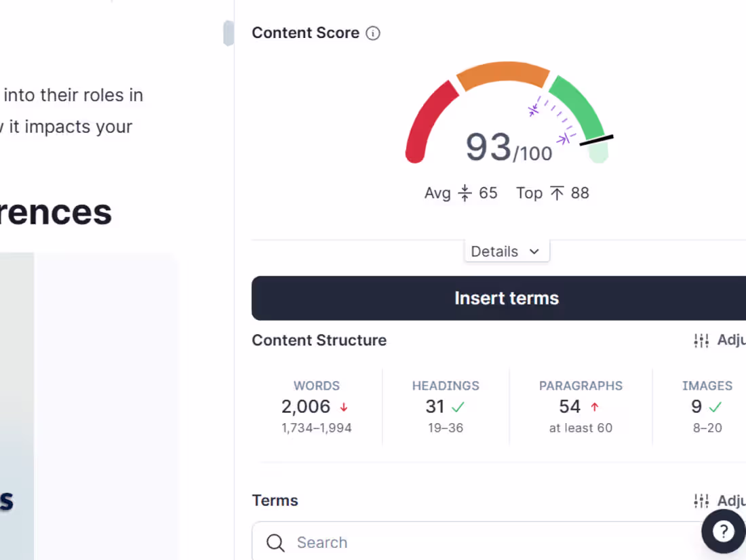Image resolution: width=746 pixels, height=560 pixels.
Task: Click inside the Terms search field
Action: tap(407, 542)
